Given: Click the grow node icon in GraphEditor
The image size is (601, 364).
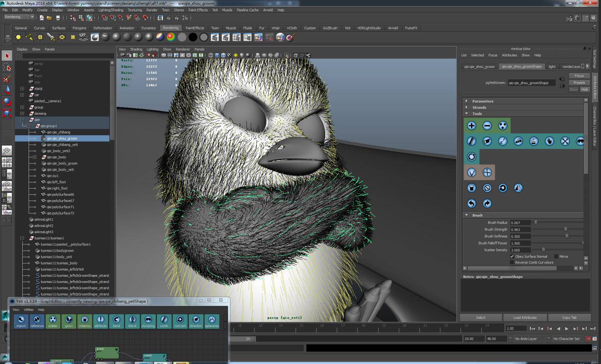Looking at the screenshot, I should pyautogui.click(x=69, y=320).
